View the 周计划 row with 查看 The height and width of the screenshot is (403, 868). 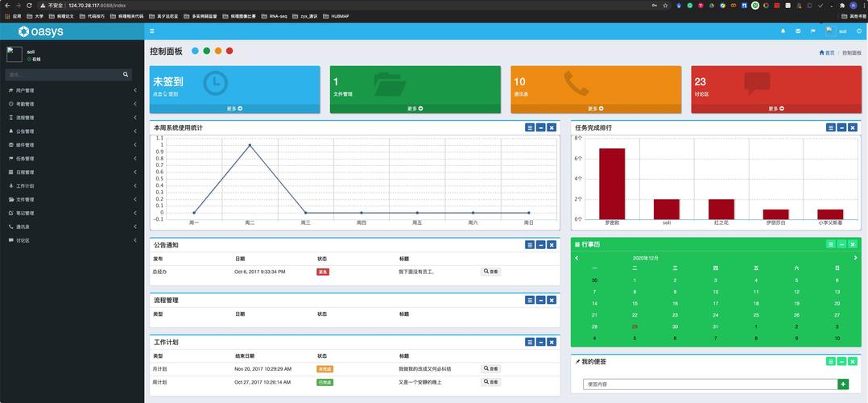click(x=491, y=382)
